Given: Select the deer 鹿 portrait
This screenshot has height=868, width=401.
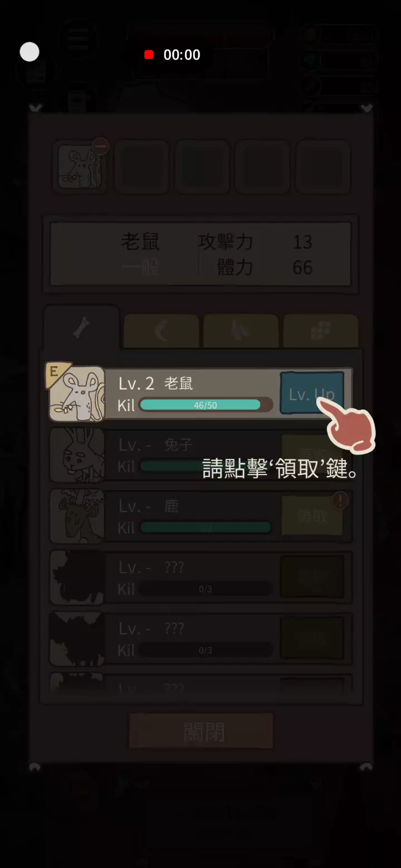Looking at the screenshot, I should 77,516.
